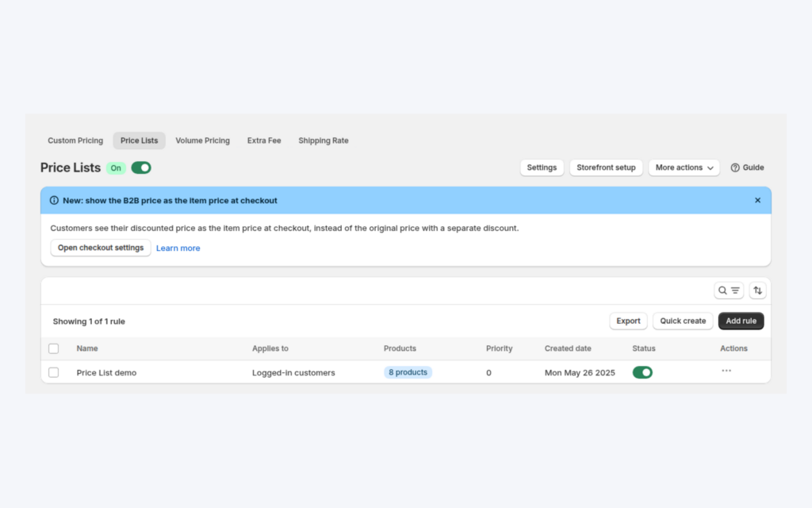Dismiss the B2B price banner

pyautogui.click(x=757, y=200)
